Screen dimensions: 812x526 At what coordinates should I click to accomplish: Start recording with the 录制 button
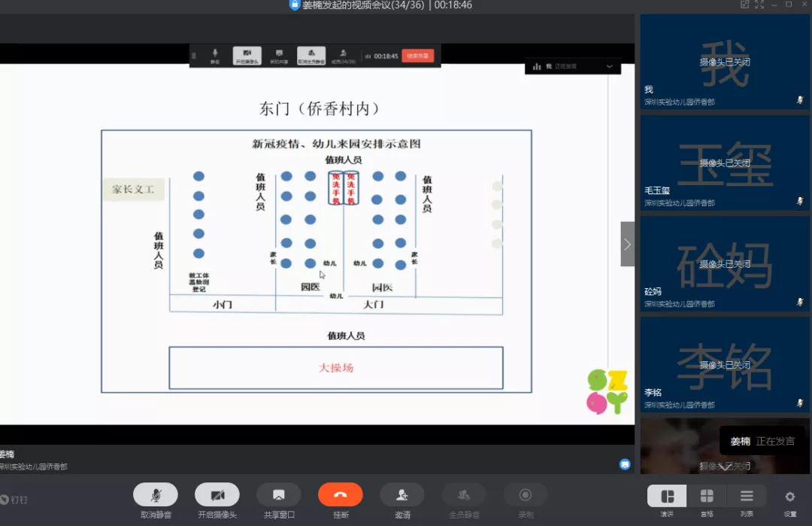tap(525, 495)
